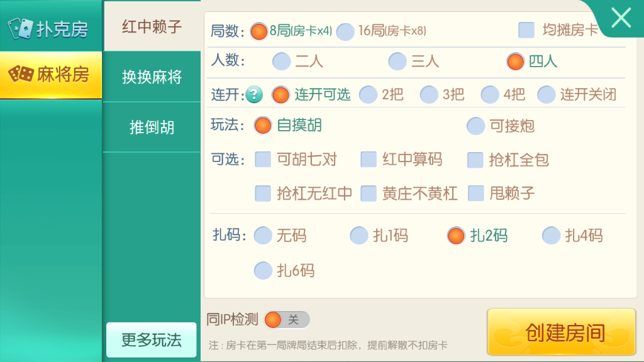Check the 甩赖子 option
This screenshot has width=644, height=362.
476,193
